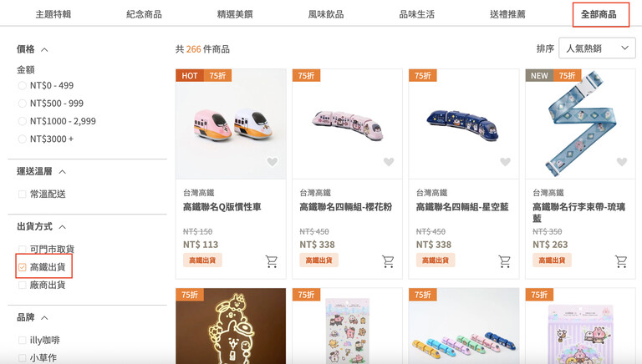Check the illy咖啡 brand filter
The image size is (642, 364).
click(22, 341)
